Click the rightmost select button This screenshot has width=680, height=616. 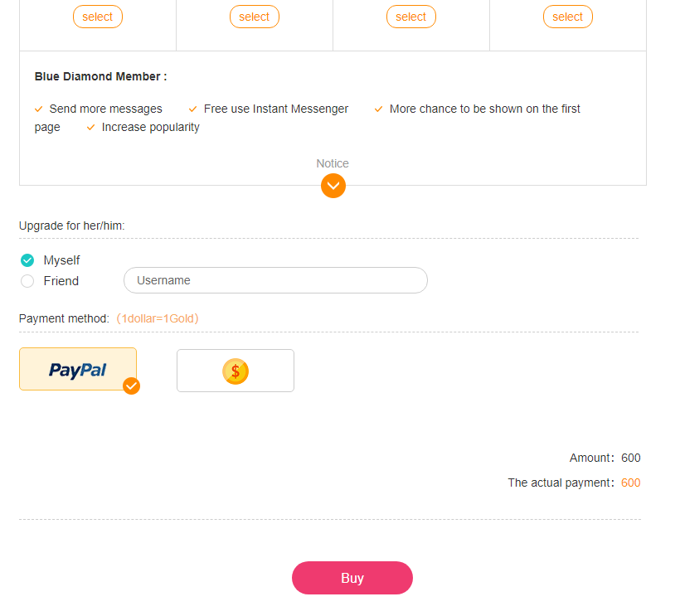tap(568, 17)
